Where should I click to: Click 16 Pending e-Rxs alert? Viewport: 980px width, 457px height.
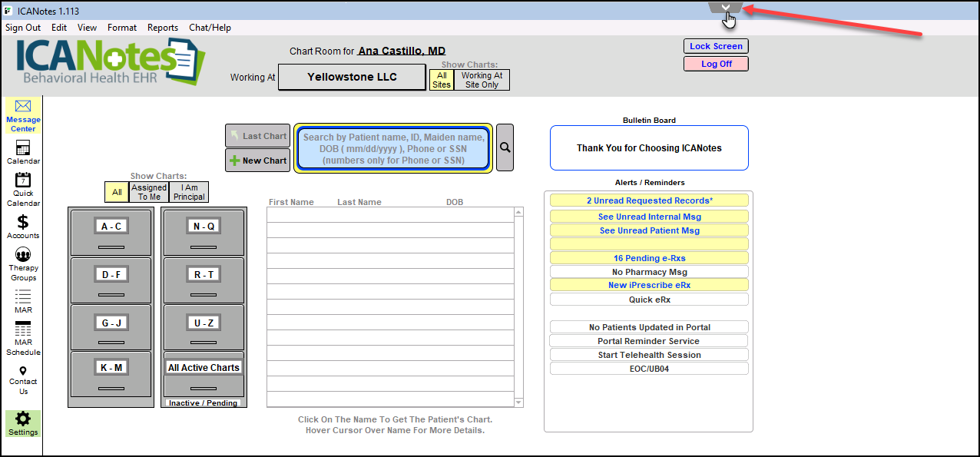click(649, 258)
